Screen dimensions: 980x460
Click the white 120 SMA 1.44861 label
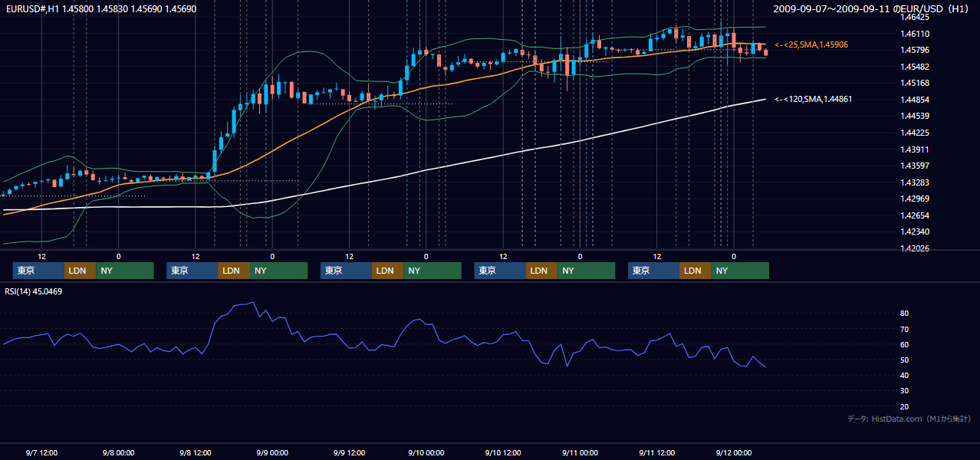814,99
